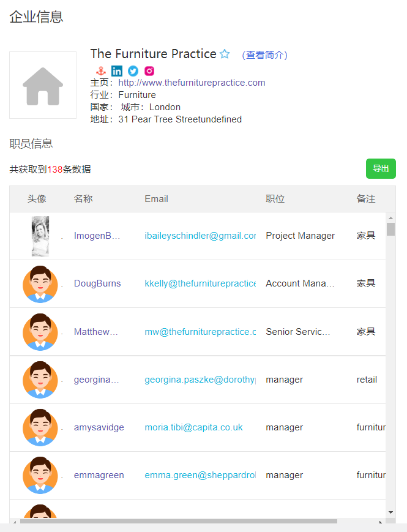This screenshot has width=407, height=532.
Task: Click emma.green@sheppardro email address
Action: tap(200, 475)
